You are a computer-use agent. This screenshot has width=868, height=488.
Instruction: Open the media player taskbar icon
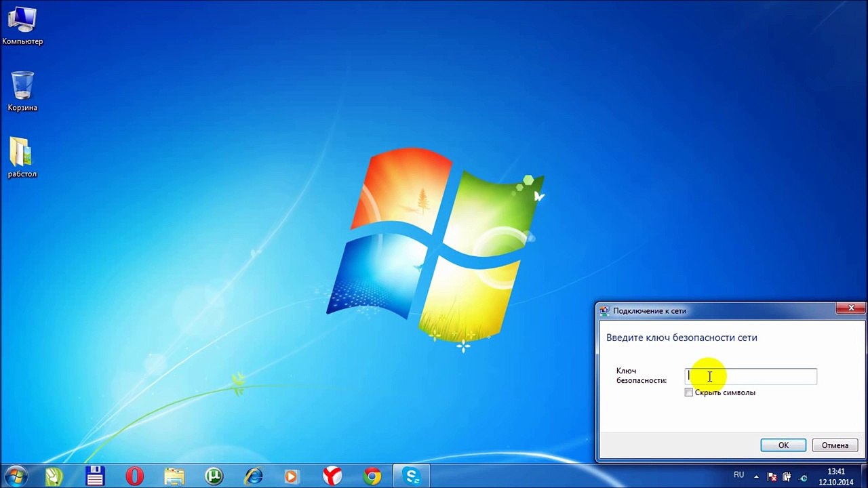point(292,476)
